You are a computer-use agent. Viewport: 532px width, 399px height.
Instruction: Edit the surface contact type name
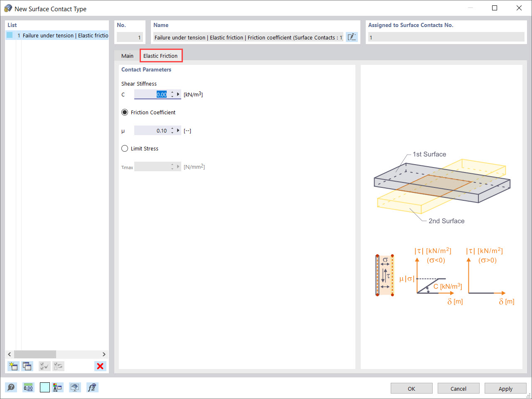tap(352, 37)
